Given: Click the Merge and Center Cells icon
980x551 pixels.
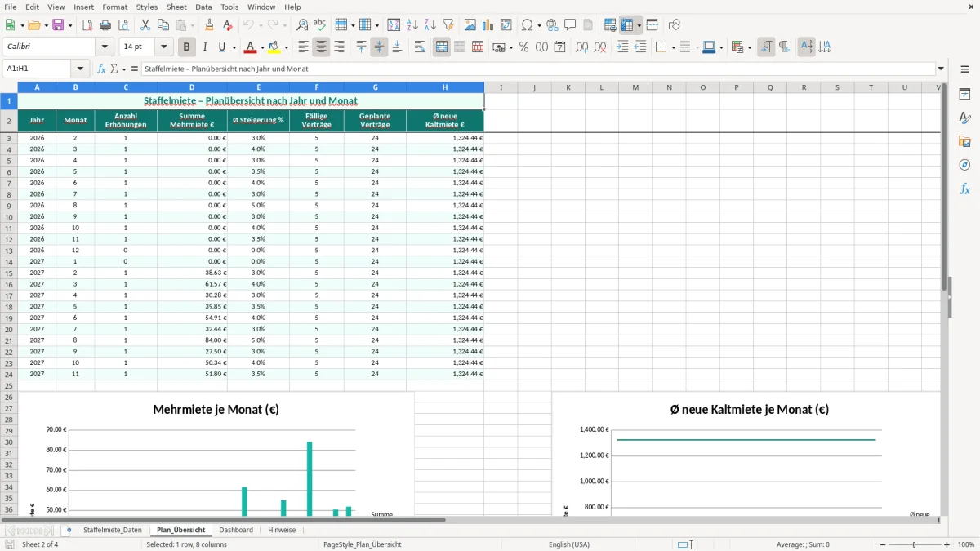Looking at the screenshot, I should click(442, 47).
